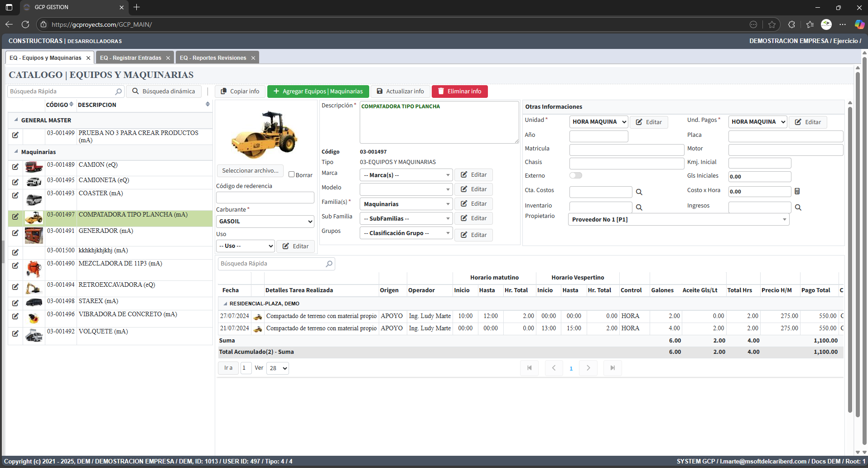Image resolution: width=868 pixels, height=468 pixels.
Task: Click browser refresh icon
Action: (x=25, y=24)
